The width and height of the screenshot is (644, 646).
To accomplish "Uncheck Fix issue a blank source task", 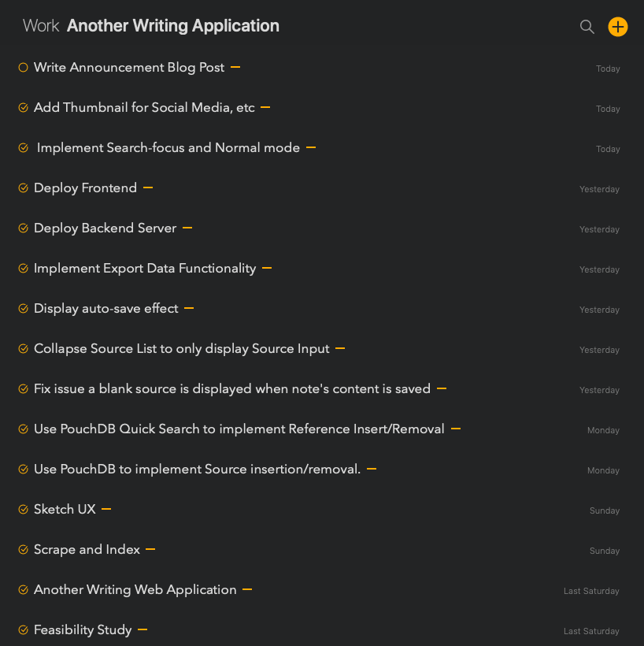I will pyautogui.click(x=24, y=388).
